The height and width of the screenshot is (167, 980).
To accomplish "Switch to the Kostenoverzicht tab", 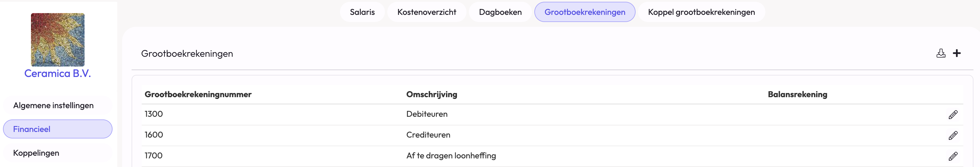I will [x=427, y=12].
